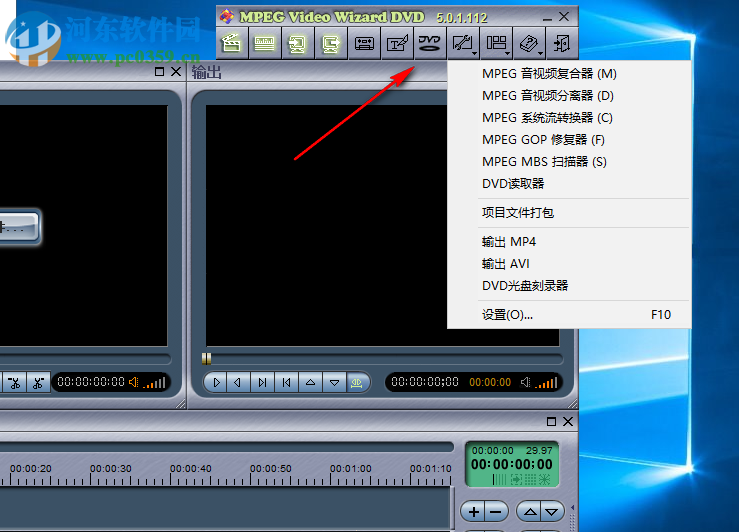Click the exit door toolbar icon
The image size is (739, 532).
click(562, 43)
